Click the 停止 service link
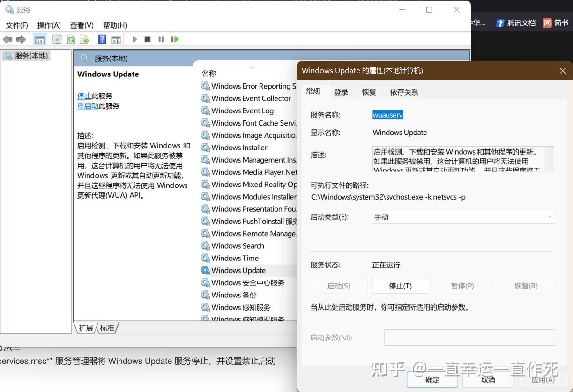 (84, 96)
